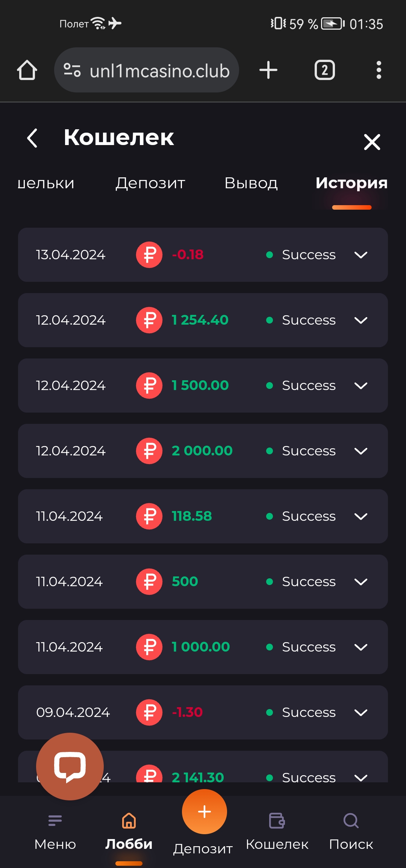Expand the 118.58 transaction details
Viewport: 406px width, 868px height.
tap(361, 517)
